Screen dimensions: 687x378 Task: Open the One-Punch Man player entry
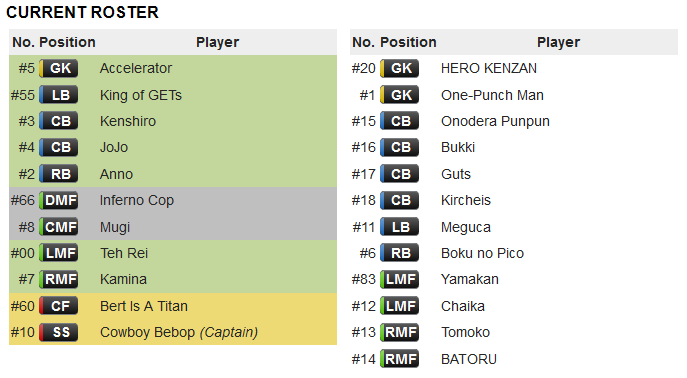point(492,95)
